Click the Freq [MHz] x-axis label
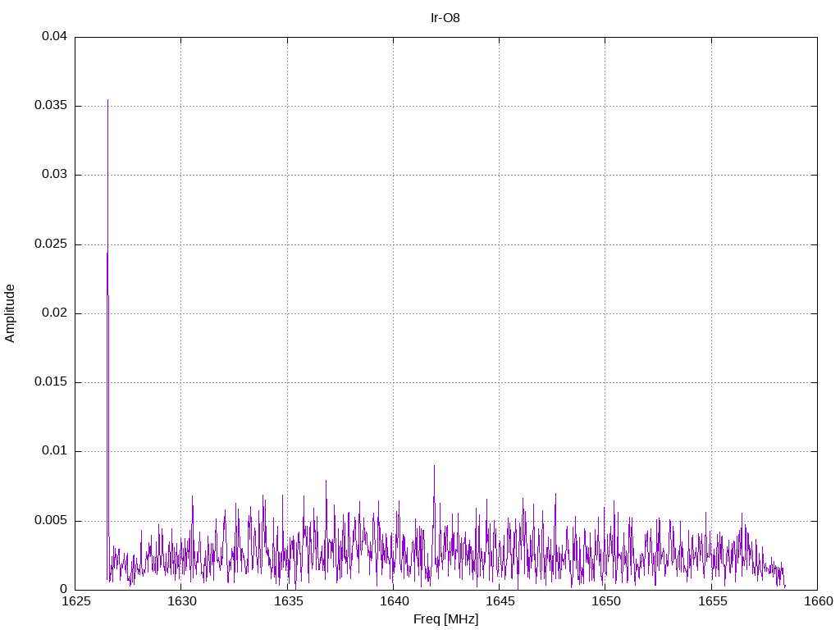840x630 pixels. [445, 619]
